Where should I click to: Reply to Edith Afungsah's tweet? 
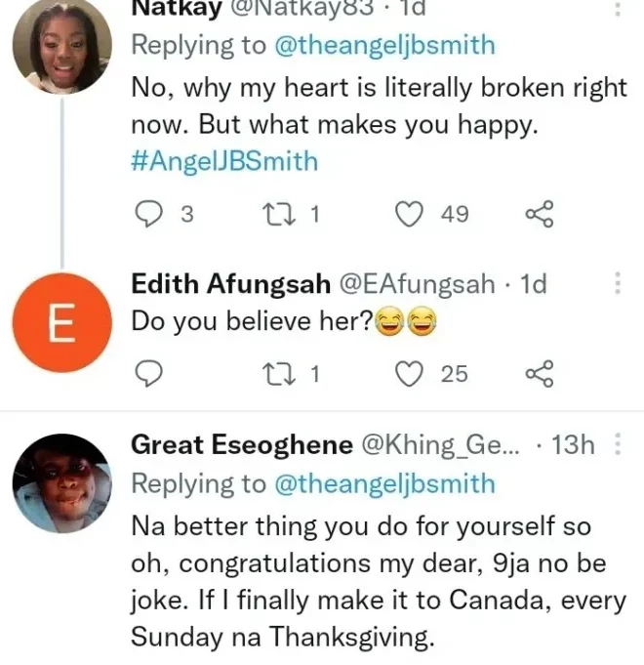pos(147,372)
